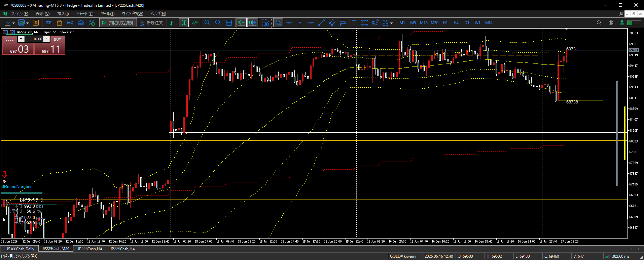Viewport: 644px width, 260px height.
Task: Expand the indicators dropdown arrow
Action: 27,23
